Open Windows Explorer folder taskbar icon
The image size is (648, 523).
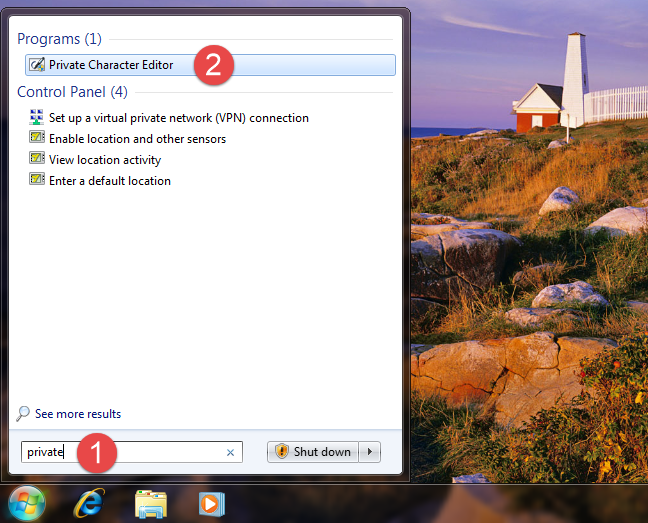[151, 504]
